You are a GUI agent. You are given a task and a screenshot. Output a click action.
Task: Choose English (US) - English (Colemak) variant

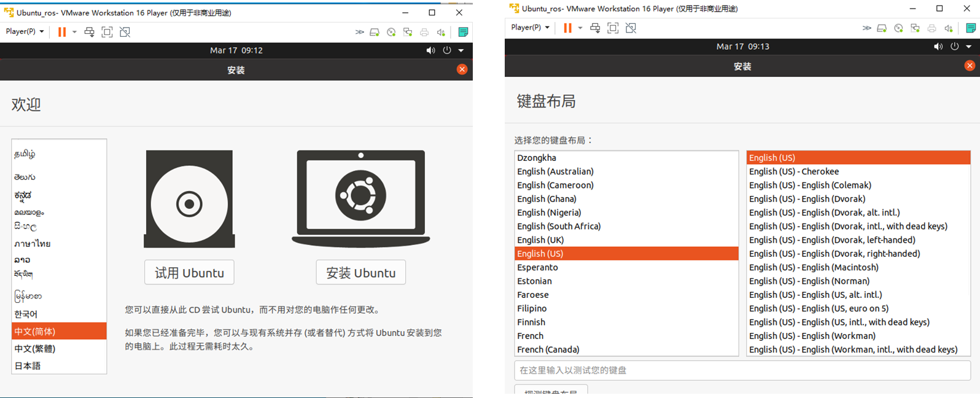coord(858,185)
